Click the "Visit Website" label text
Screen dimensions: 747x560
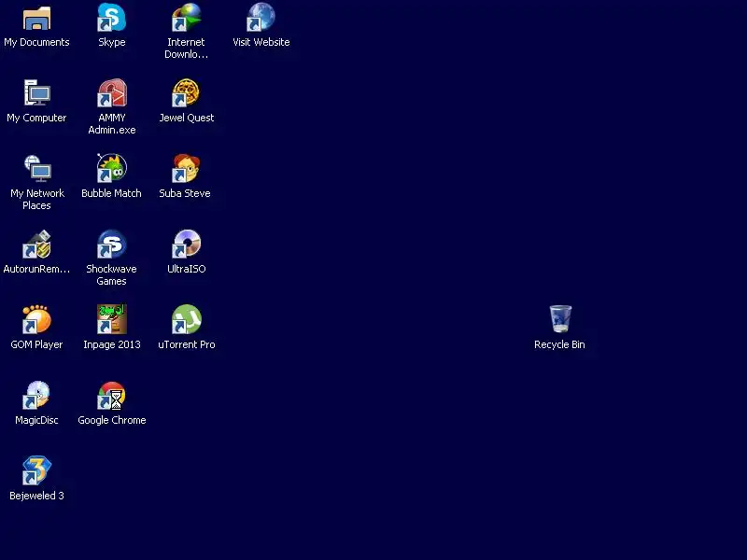[x=261, y=42]
